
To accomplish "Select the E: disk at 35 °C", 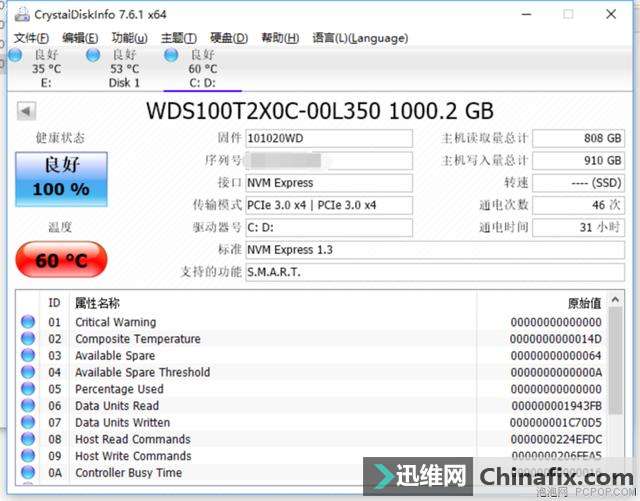I will click(x=46, y=69).
